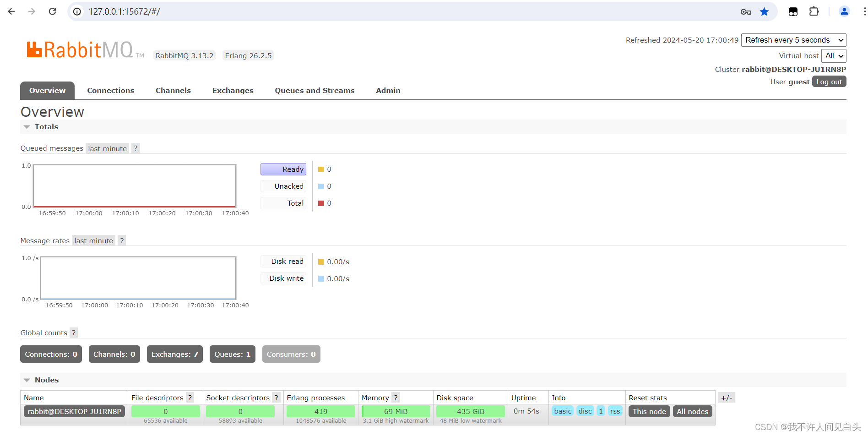868x436 pixels.
Task: Open help for Socket descriptors column
Action: 276,398
